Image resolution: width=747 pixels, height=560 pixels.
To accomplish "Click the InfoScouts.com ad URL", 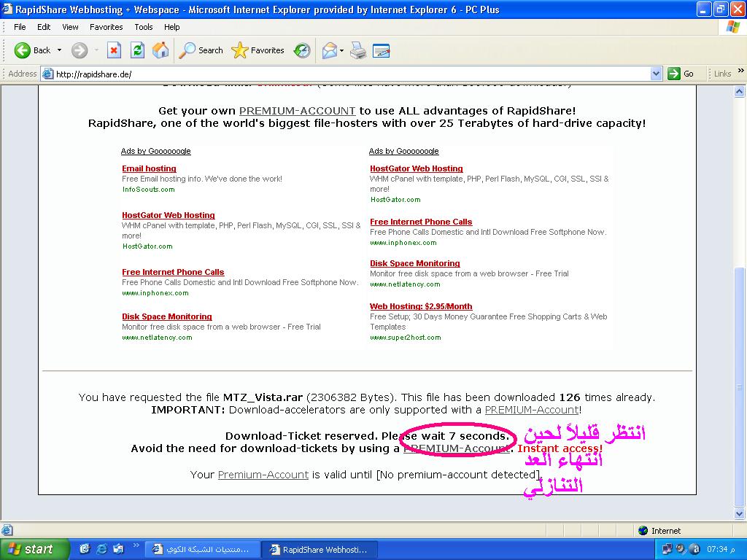I will 149,190.
